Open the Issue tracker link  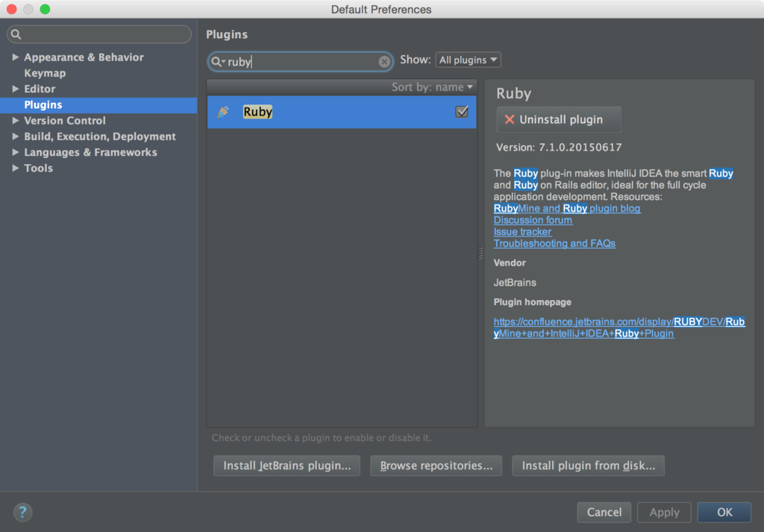522,232
